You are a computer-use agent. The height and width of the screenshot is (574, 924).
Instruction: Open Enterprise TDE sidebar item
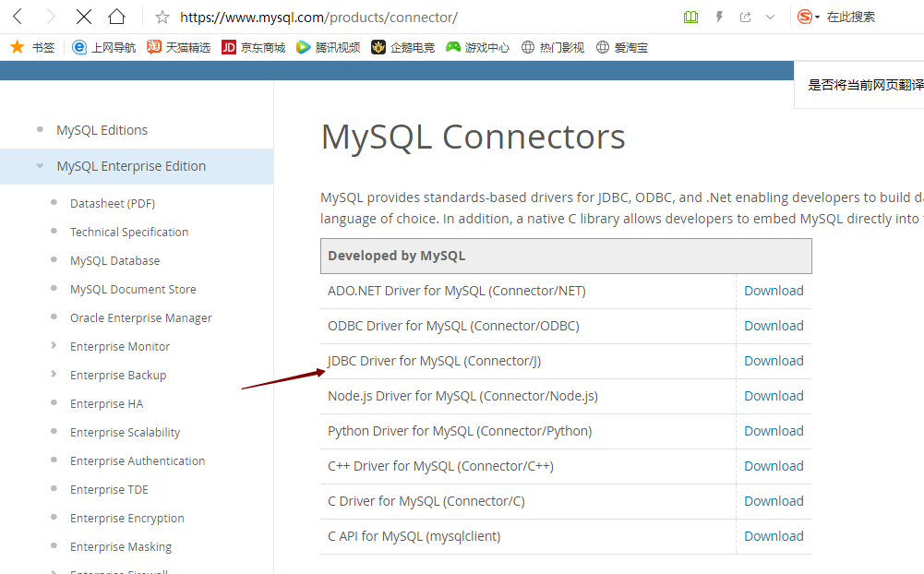(x=109, y=490)
